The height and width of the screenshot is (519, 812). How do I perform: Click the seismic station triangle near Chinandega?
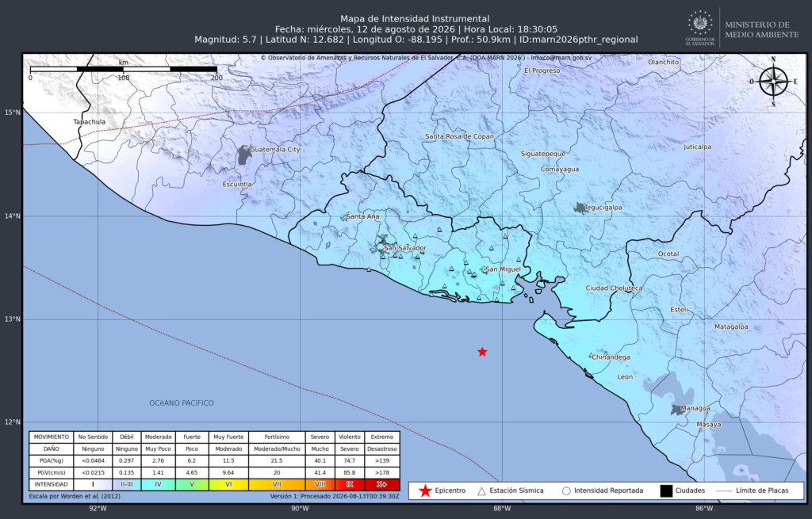pos(591,356)
